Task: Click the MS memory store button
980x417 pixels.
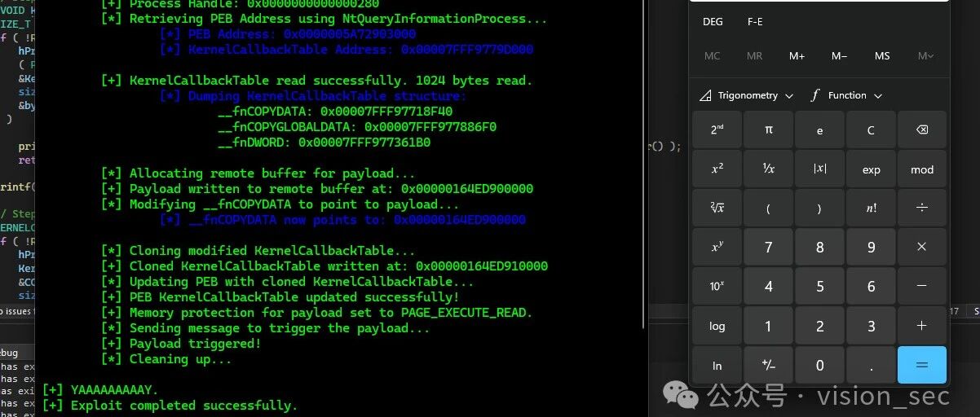Action: tap(882, 56)
